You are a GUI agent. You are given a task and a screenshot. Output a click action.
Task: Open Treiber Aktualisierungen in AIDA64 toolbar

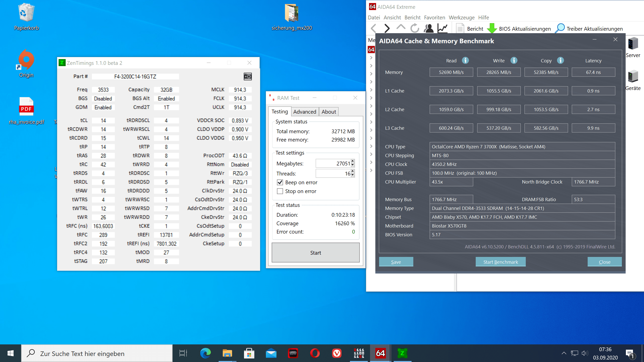(x=589, y=29)
